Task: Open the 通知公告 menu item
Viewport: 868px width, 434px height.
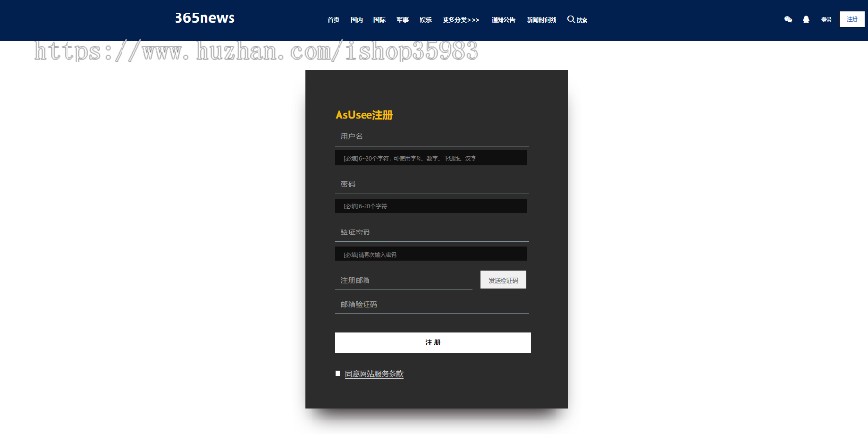Action: 503,20
